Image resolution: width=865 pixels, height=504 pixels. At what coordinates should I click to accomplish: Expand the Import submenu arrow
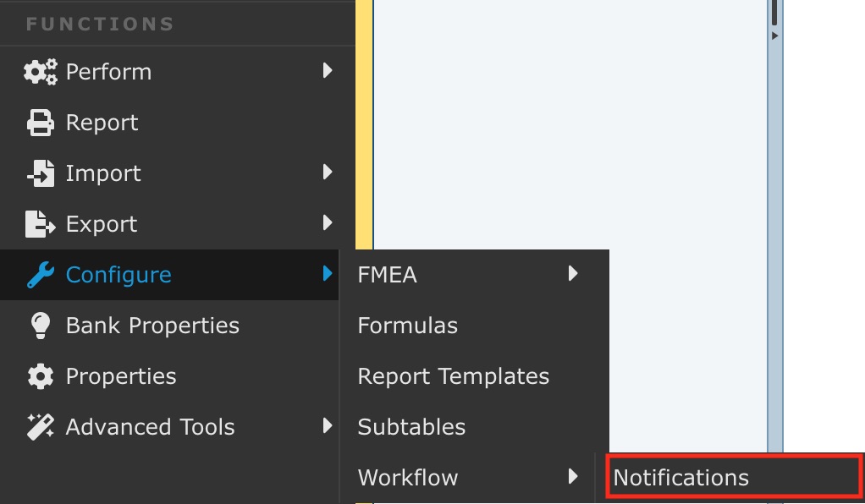click(328, 173)
